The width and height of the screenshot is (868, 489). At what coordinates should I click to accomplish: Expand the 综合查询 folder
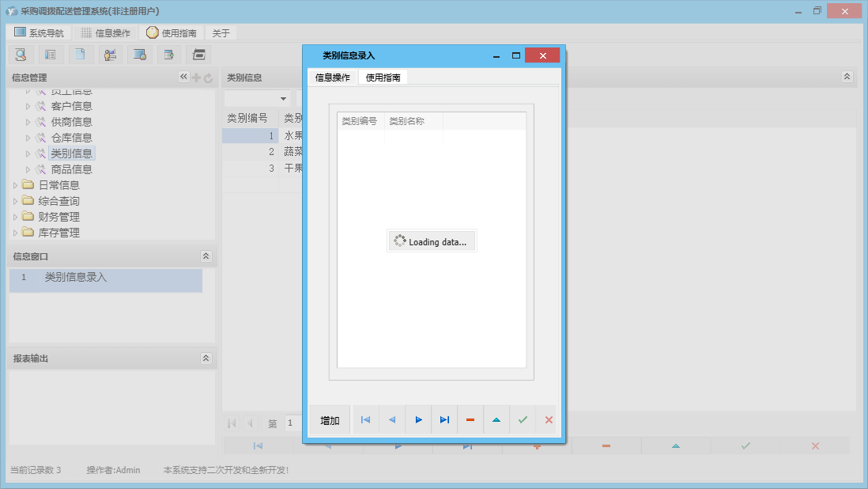(x=16, y=201)
